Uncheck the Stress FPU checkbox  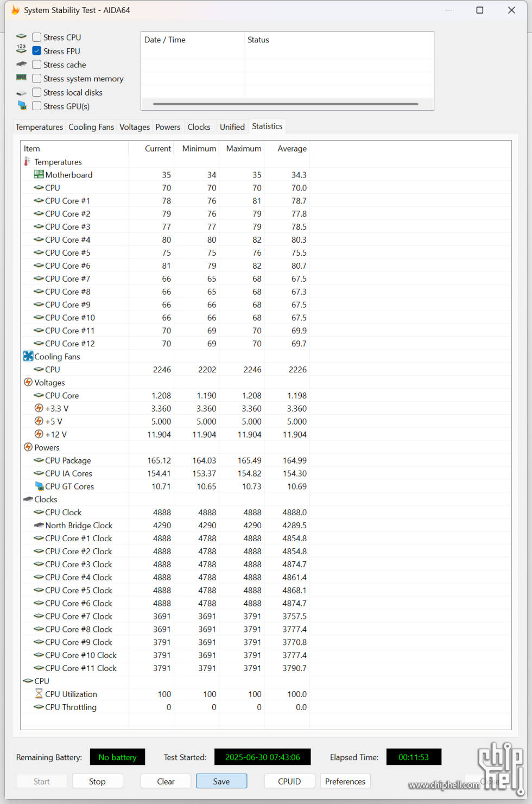[37, 51]
